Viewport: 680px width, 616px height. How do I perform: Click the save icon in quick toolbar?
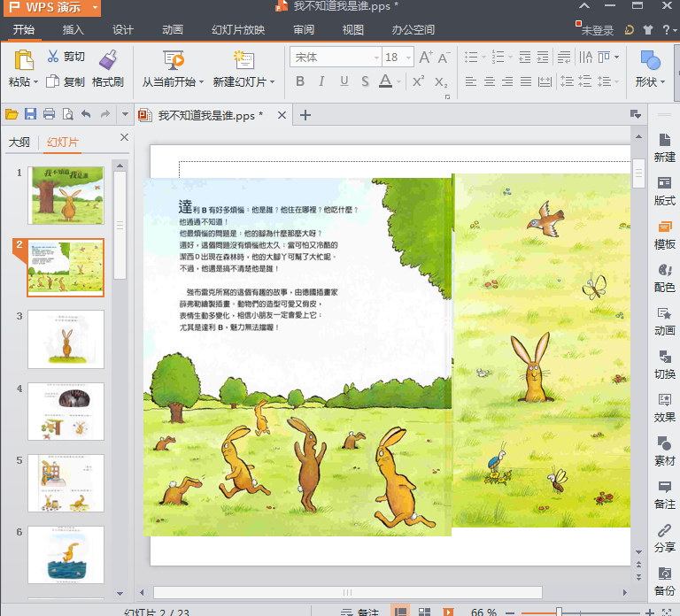coord(31,114)
